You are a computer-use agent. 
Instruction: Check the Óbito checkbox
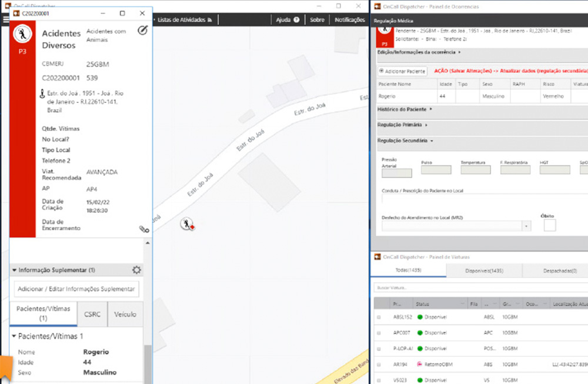click(x=549, y=225)
